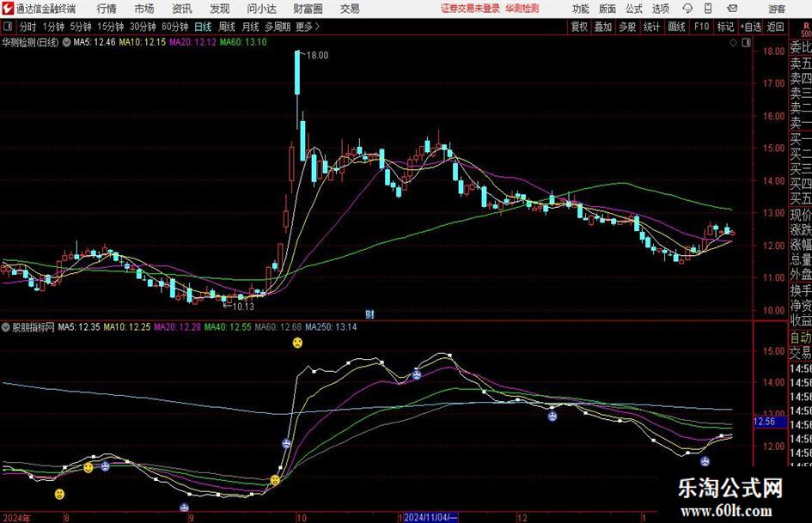Click yellow sad-face icon at indicator top
Viewport: 812px width, 523px height.
pyautogui.click(x=297, y=343)
